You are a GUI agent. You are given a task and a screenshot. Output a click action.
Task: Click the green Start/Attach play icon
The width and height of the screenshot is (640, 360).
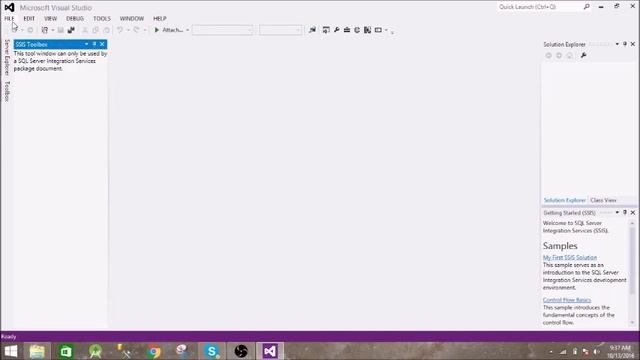(156, 30)
